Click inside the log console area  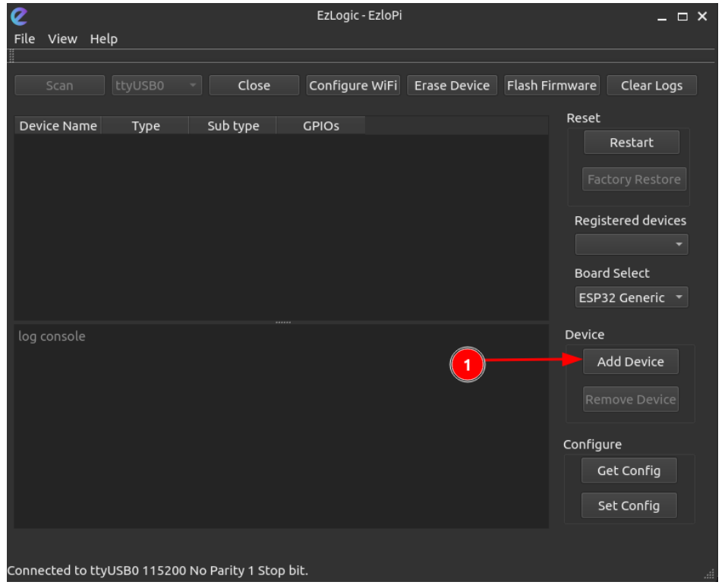coord(282,426)
